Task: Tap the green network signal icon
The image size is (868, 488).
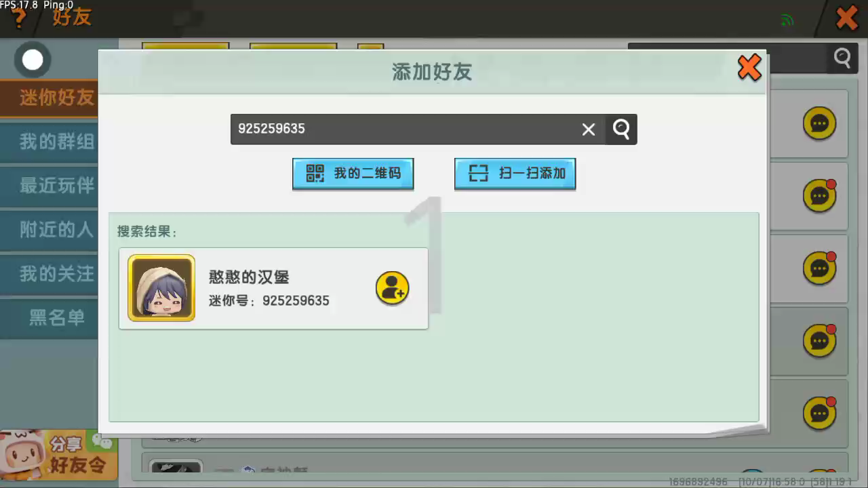Action: pyautogui.click(x=787, y=20)
